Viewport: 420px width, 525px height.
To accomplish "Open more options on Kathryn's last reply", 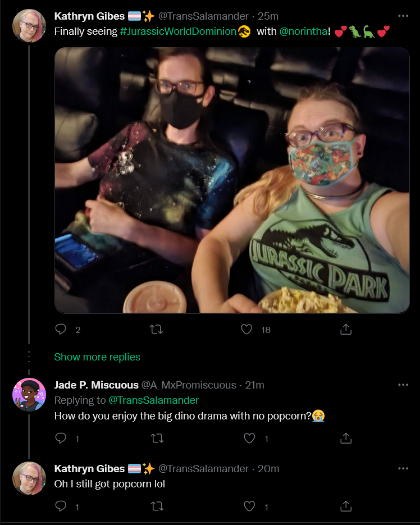I will pos(403,468).
